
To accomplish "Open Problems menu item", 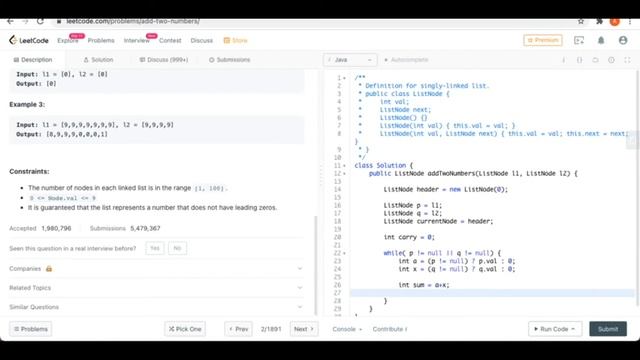I will click(101, 40).
